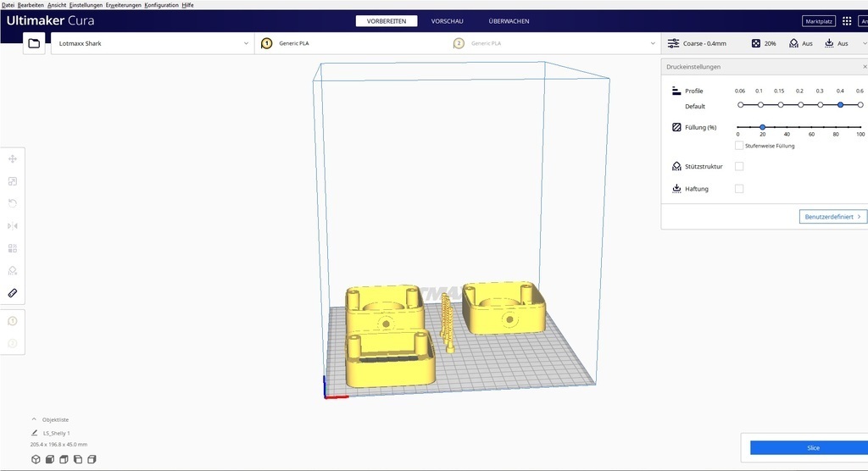Screen dimensions: 868x471
Task: Click the support Aus summary icon
Action: (793, 43)
